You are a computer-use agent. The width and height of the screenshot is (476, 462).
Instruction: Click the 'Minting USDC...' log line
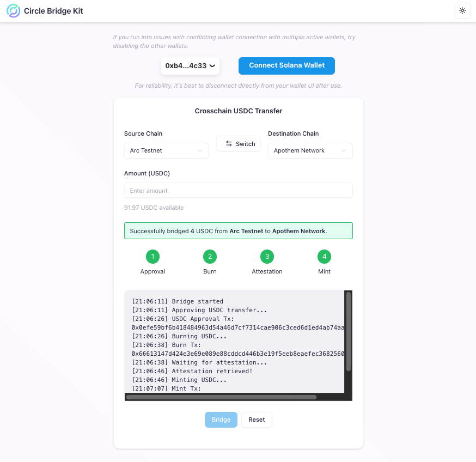(179, 380)
